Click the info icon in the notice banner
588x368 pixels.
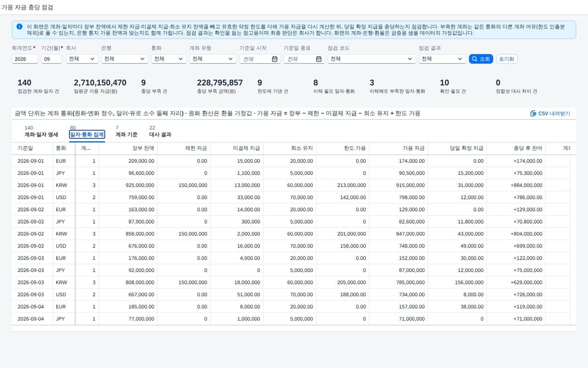pyautogui.click(x=19, y=27)
